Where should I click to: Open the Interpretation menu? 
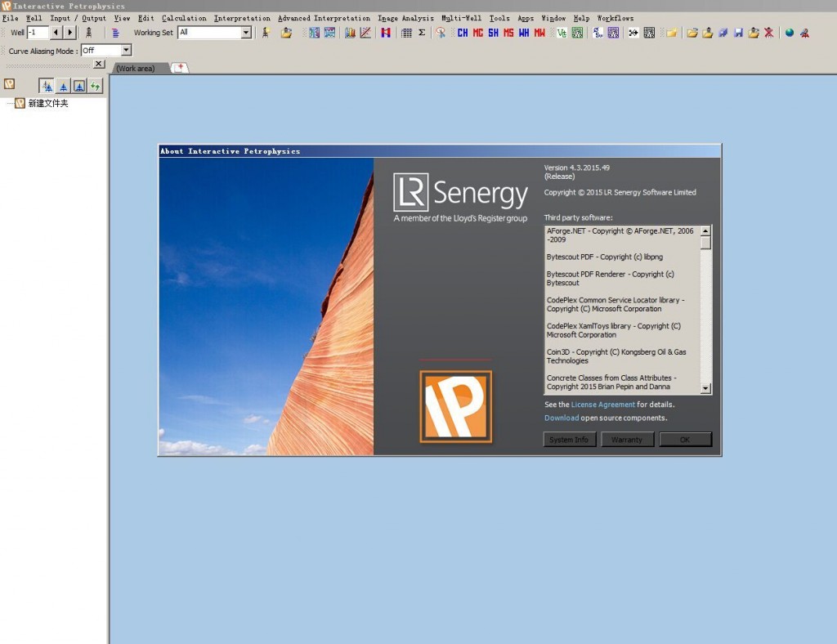pyautogui.click(x=242, y=18)
